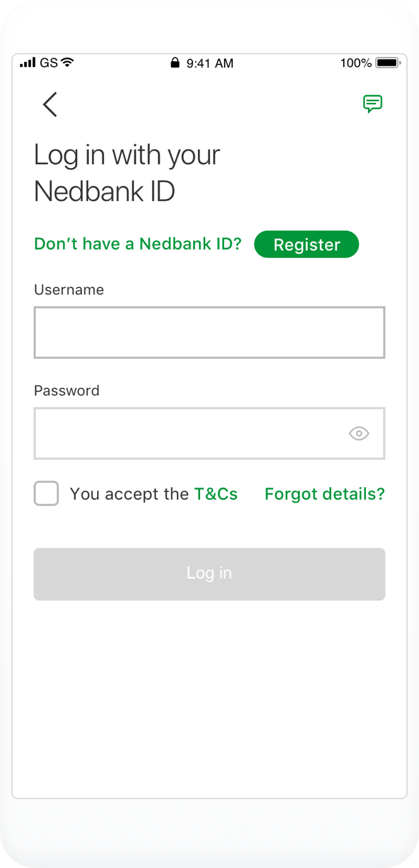
Task: Click the Password label
Action: [66, 390]
